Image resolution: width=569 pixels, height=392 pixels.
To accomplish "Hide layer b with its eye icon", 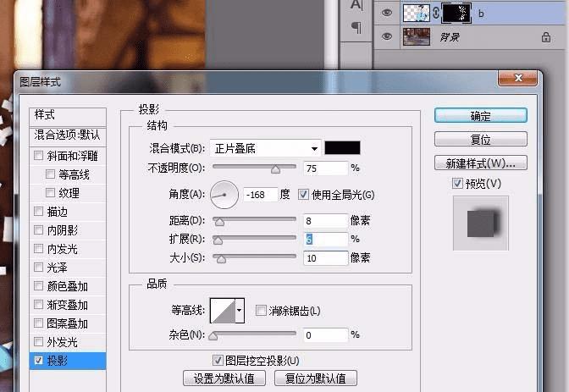I will pyautogui.click(x=387, y=13).
